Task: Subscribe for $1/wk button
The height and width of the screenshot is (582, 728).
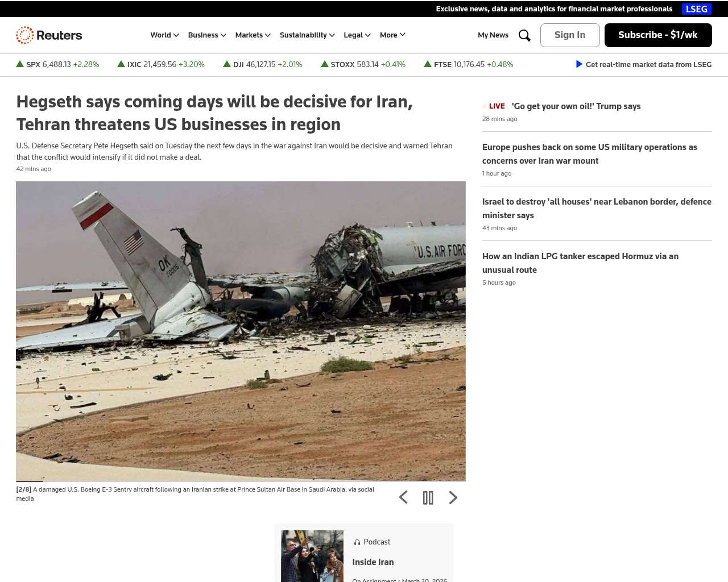Action: 658,35
